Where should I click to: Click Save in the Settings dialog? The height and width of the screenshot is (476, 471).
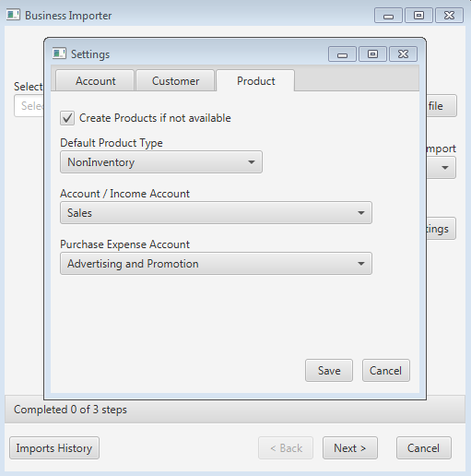click(x=329, y=370)
